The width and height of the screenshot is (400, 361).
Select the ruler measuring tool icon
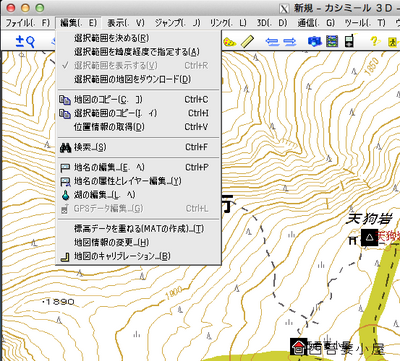(247, 42)
